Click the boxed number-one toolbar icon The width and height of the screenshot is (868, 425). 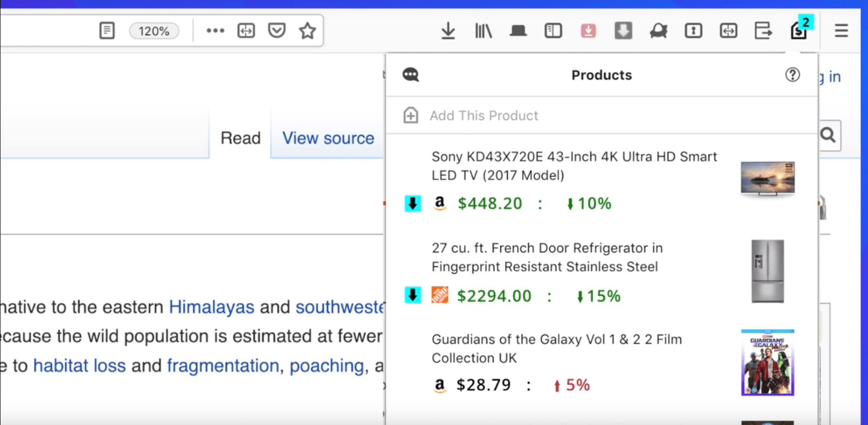693,31
